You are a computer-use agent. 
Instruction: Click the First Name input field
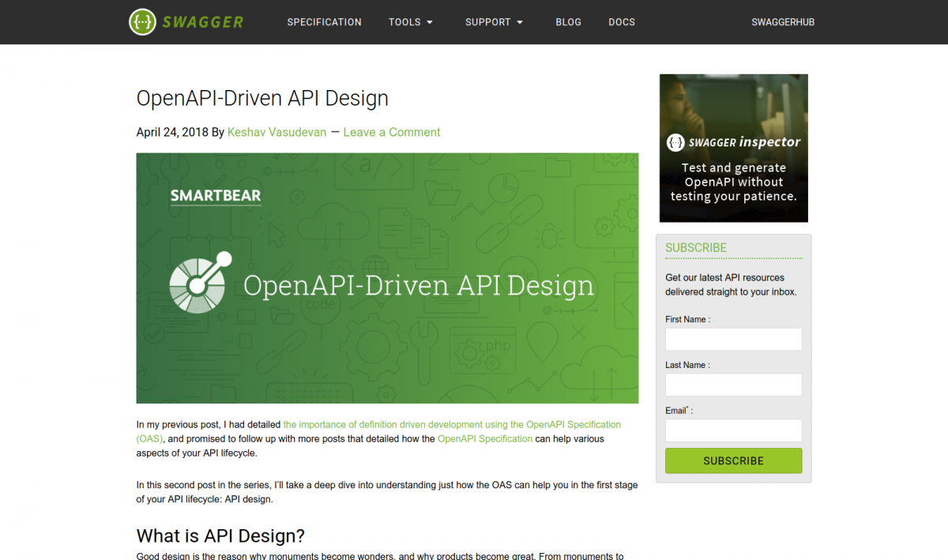(x=733, y=339)
